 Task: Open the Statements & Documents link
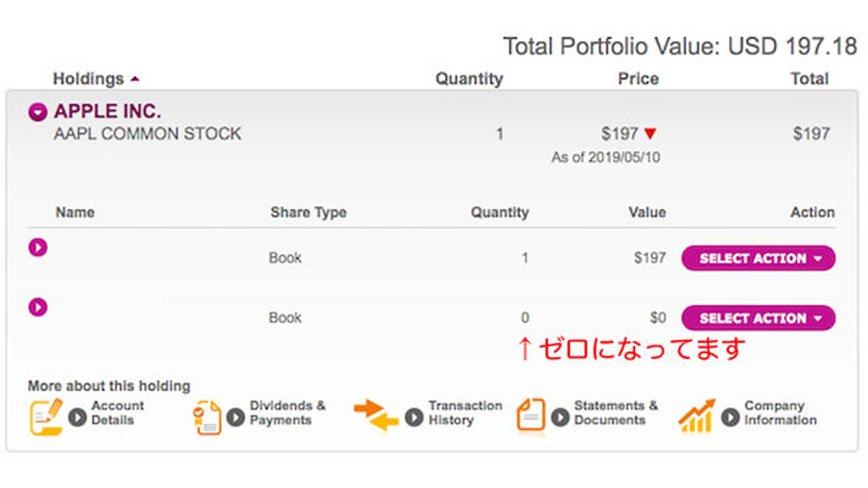[616, 413]
